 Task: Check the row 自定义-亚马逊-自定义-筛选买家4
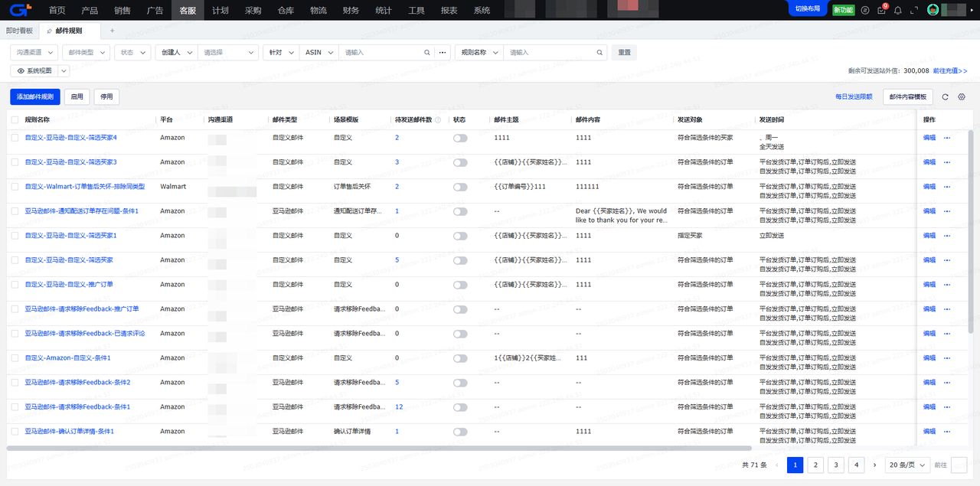(15, 138)
